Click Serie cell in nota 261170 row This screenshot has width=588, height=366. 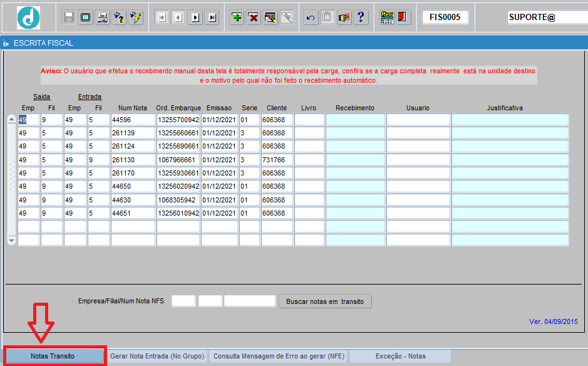click(x=249, y=173)
